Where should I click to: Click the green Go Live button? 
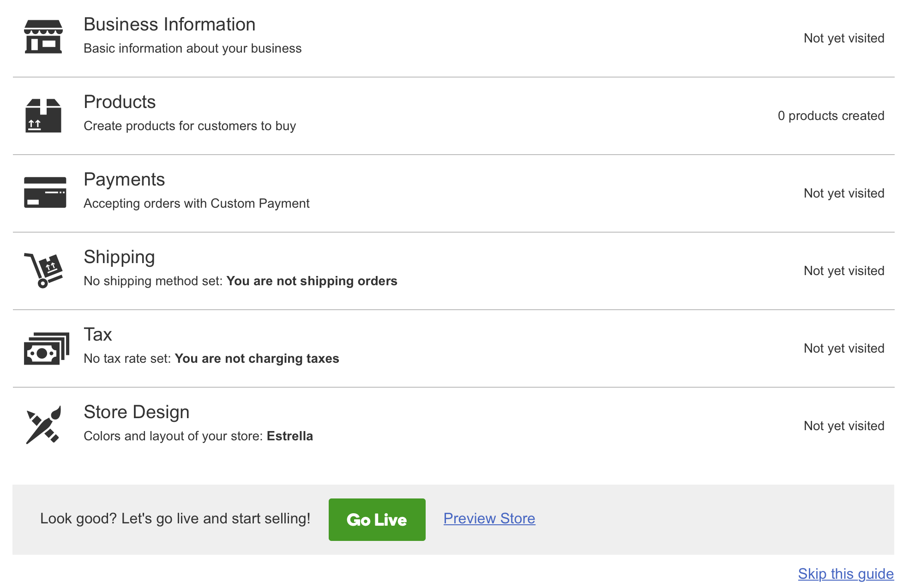click(x=377, y=520)
